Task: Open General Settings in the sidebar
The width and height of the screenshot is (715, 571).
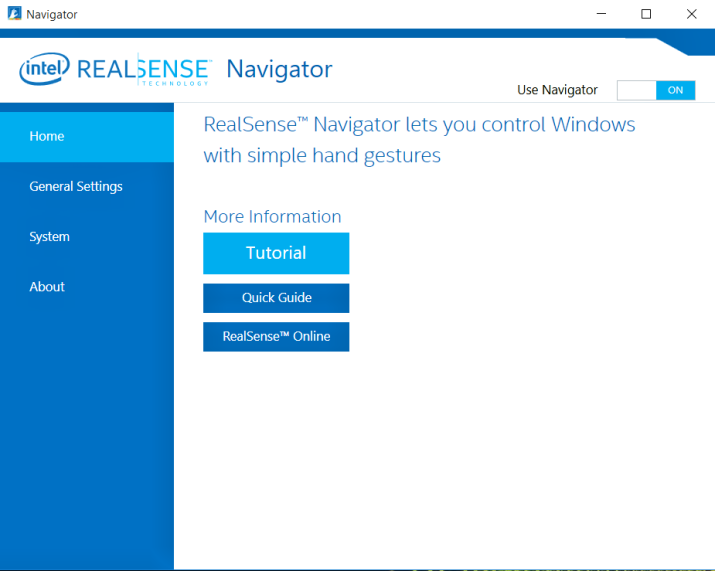Action: click(87, 186)
